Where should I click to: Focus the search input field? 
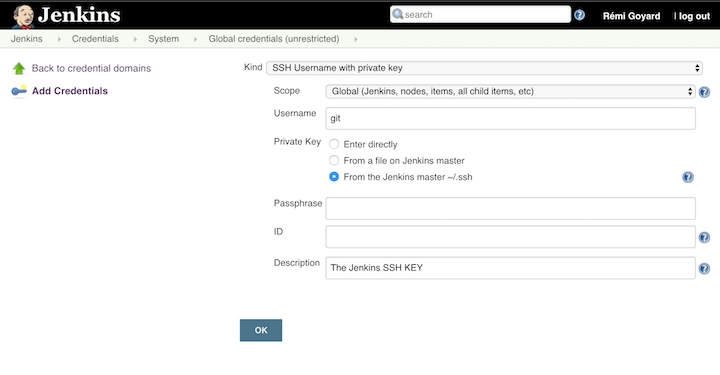point(480,14)
